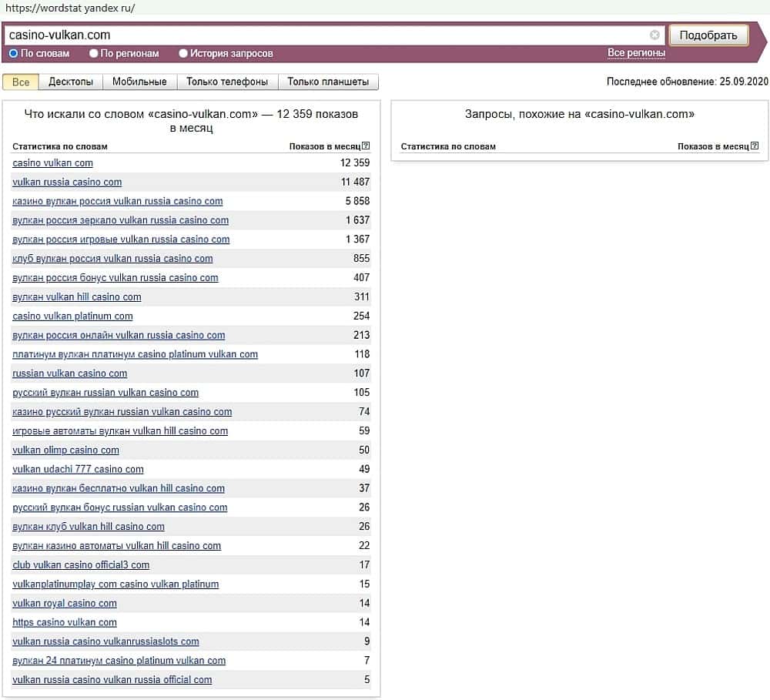Select the 'Все' devices tab
The image size is (770, 700).
(x=21, y=82)
